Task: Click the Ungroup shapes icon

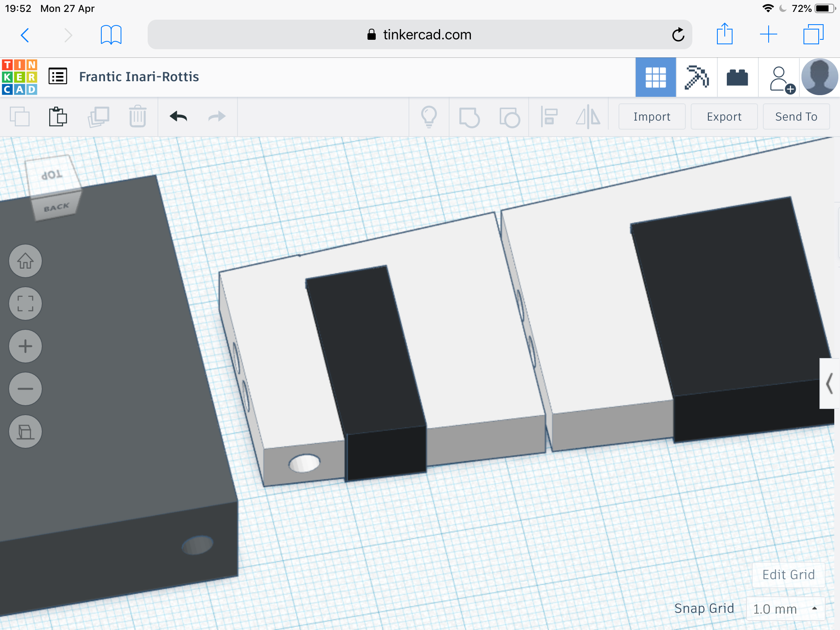Action: click(509, 117)
